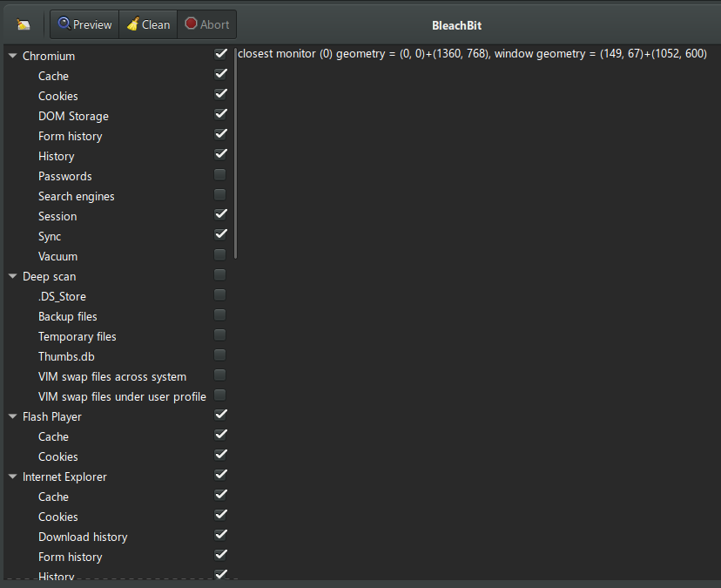The image size is (721, 588).
Task: Click the BleachBit window title
Action: [456, 26]
